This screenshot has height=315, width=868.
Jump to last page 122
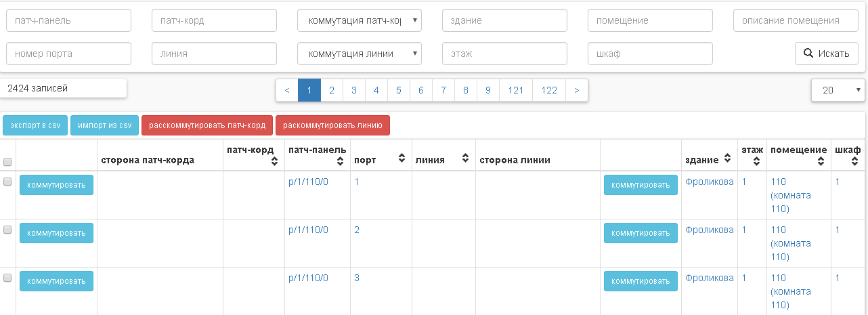click(549, 90)
